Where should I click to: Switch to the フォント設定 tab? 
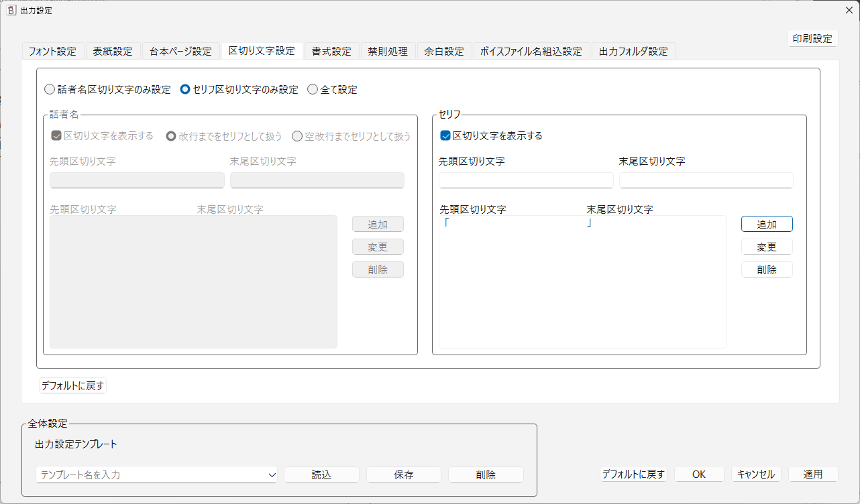(53, 50)
